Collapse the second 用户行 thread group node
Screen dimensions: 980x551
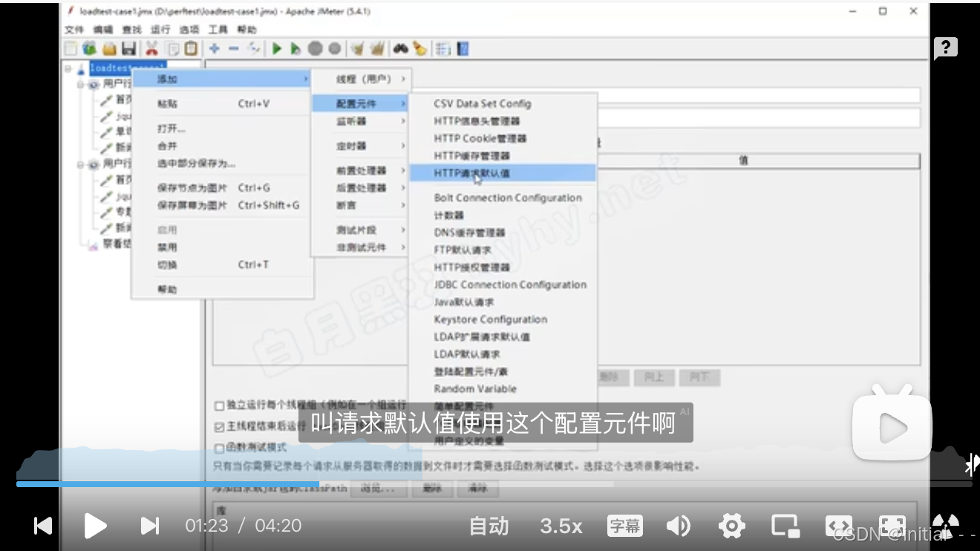(82, 164)
